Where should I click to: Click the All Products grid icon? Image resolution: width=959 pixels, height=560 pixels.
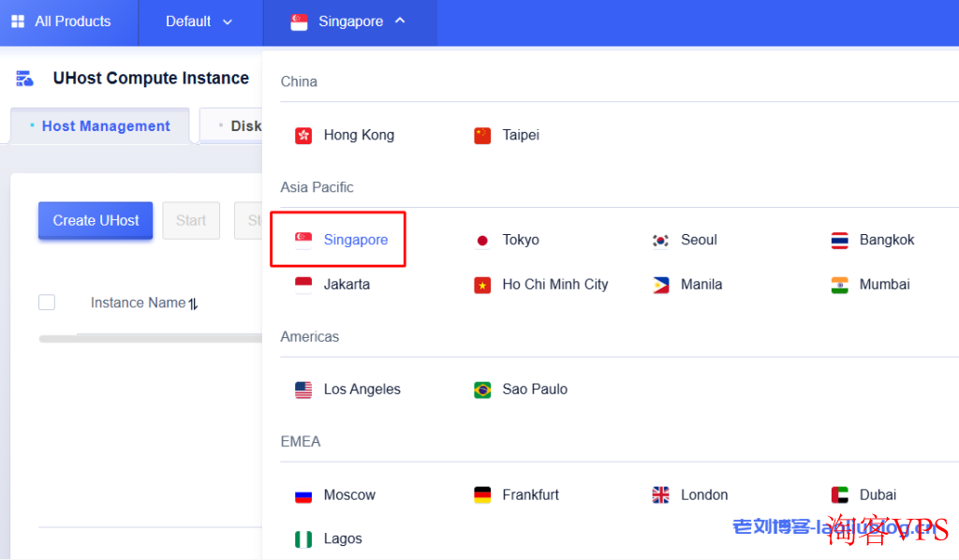(18, 22)
